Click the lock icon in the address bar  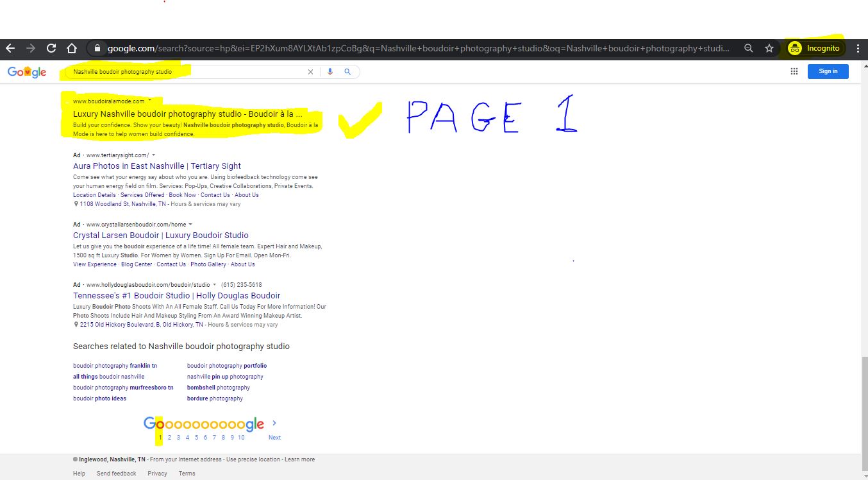click(97, 48)
